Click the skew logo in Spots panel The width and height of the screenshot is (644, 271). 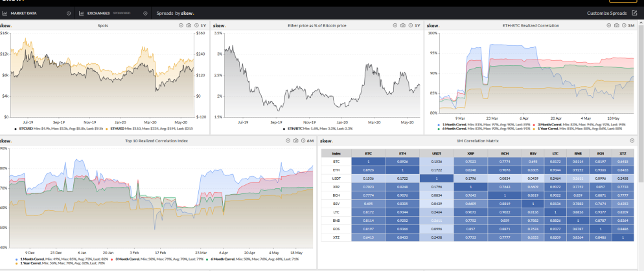[5, 25]
